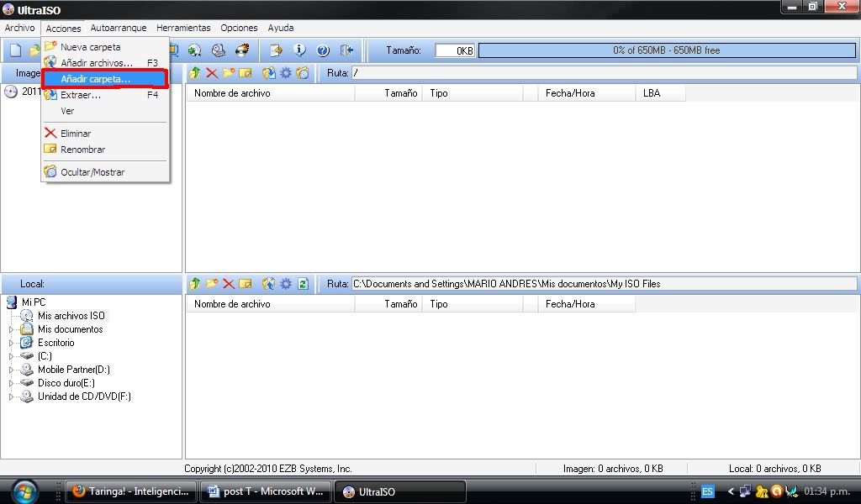This screenshot has height=504, width=861.
Task: Click the orange circular system tray icon
Action: click(776, 491)
